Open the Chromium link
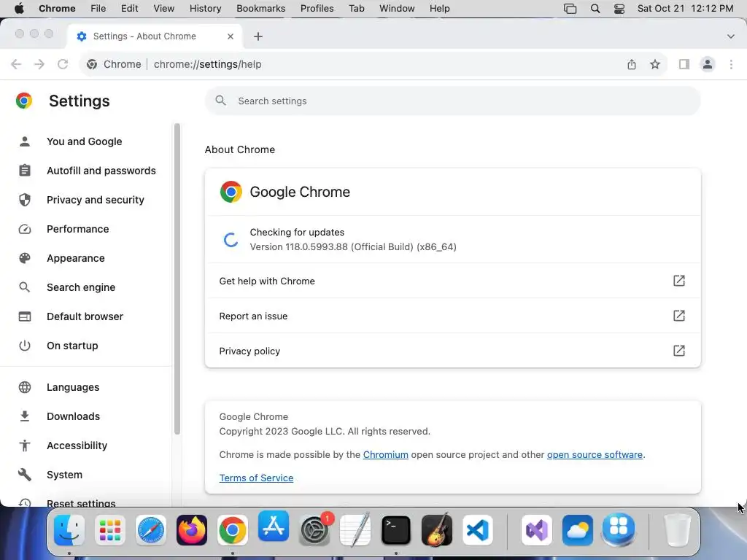The image size is (747, 560). pyautogui.click(x=385, y=455)
